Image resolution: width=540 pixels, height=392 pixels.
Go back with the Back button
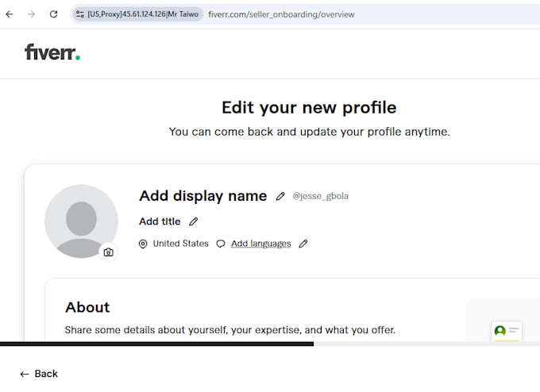pyautogui.click(x=39, y=374)
